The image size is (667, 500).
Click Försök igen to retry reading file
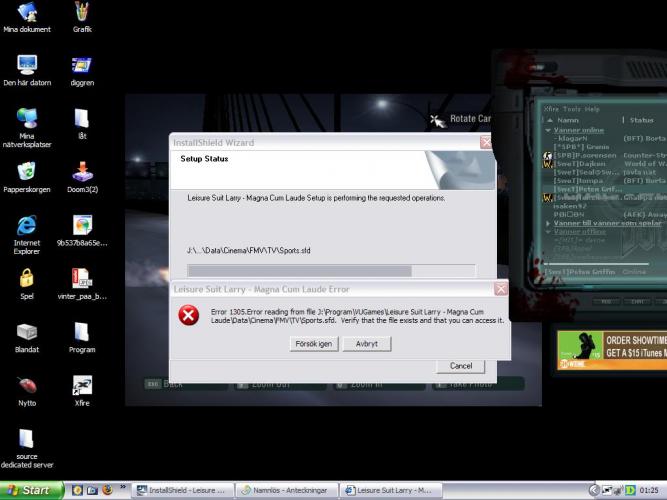(x=314, y=344)
